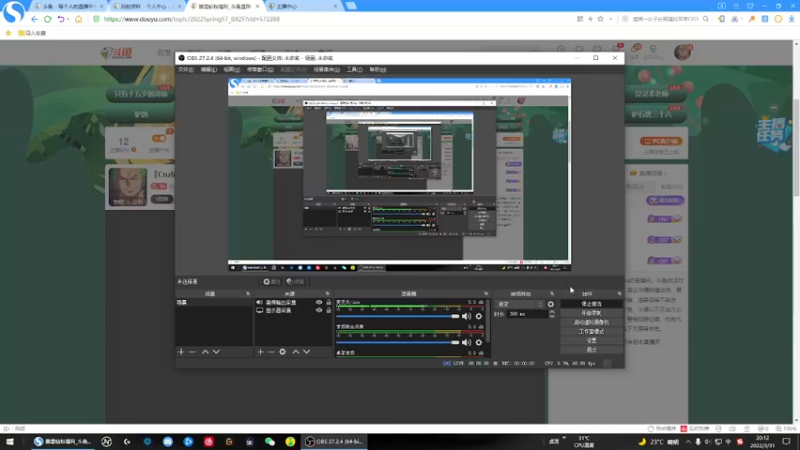This screenshot has width=800, height=450.
Task: Open the Filters button above the Sources panel
Action: (295, 282)
